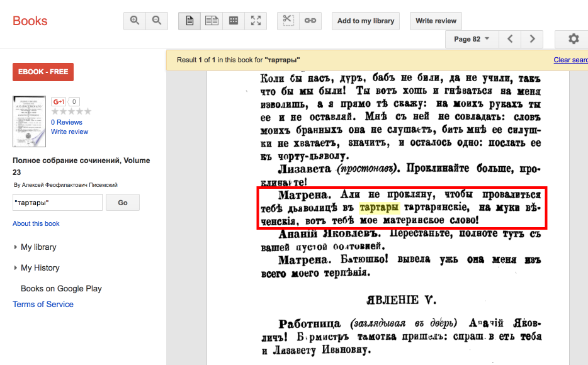Click Add to my library button
Screen dimensions: 588x365
click(366, 21)
